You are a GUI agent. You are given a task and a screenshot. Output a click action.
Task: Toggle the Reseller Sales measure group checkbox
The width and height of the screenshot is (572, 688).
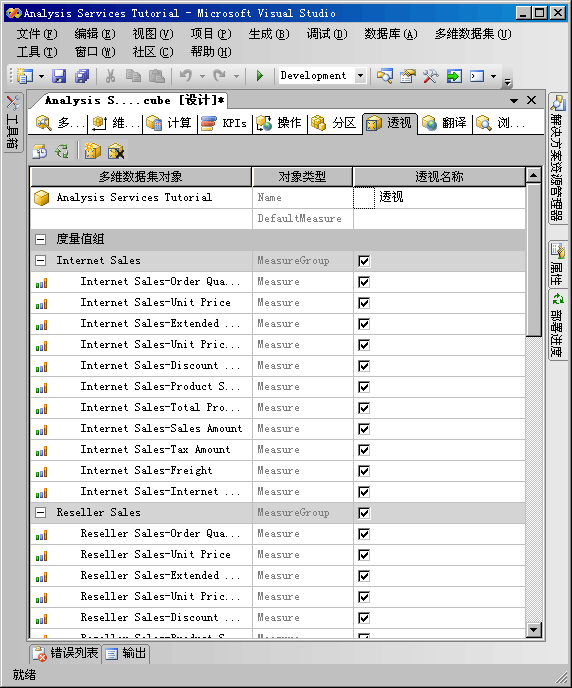tap(364, 513)
